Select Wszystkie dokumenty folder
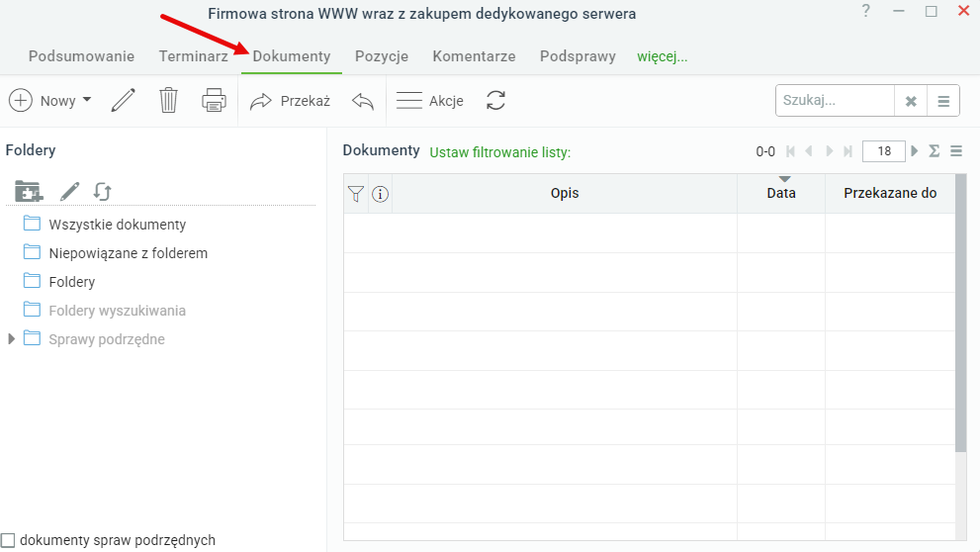This screenshot has height=552, width=980. (x=117, y=225)
